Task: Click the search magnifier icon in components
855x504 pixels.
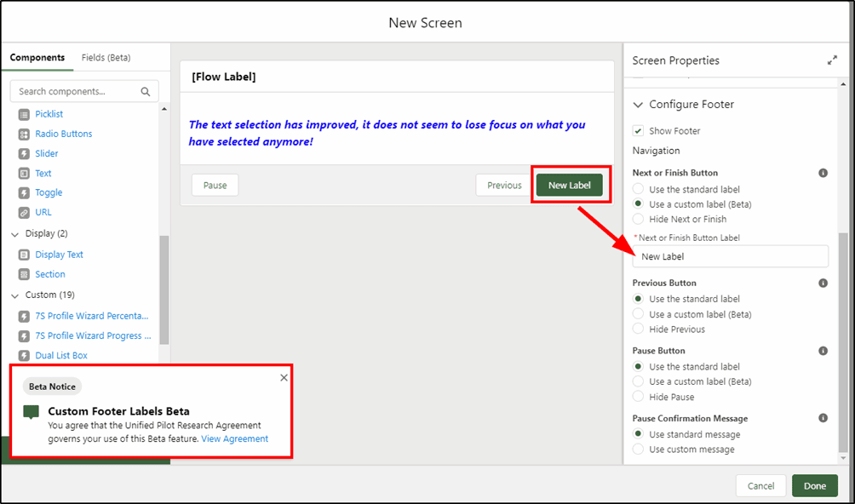Action: coord(145,92)
